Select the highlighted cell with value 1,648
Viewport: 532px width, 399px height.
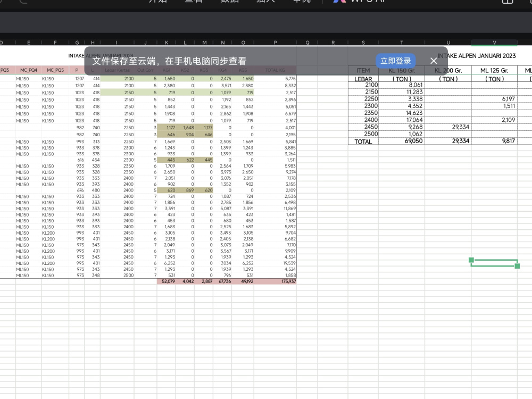(x=185, y=128)
